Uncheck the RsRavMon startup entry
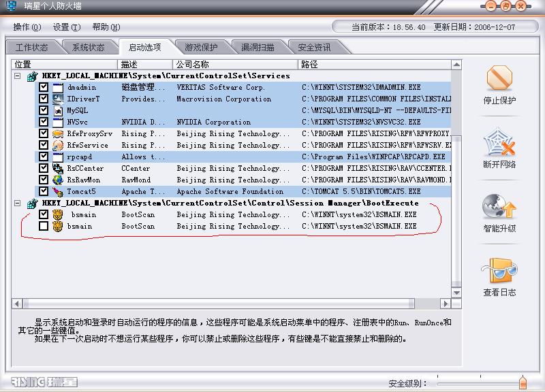545x392 pixels. coord(44,180)
